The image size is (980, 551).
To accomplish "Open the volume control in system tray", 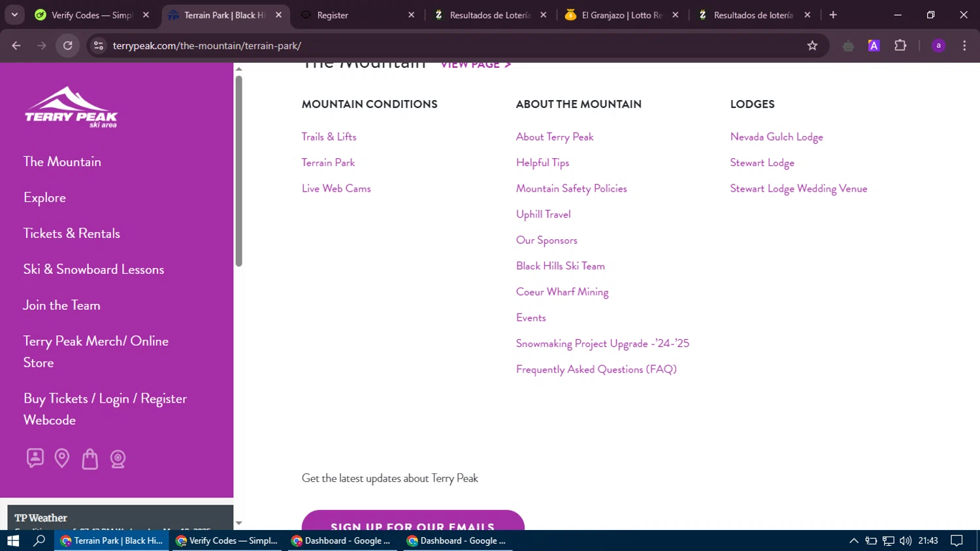I will [906, 541].
